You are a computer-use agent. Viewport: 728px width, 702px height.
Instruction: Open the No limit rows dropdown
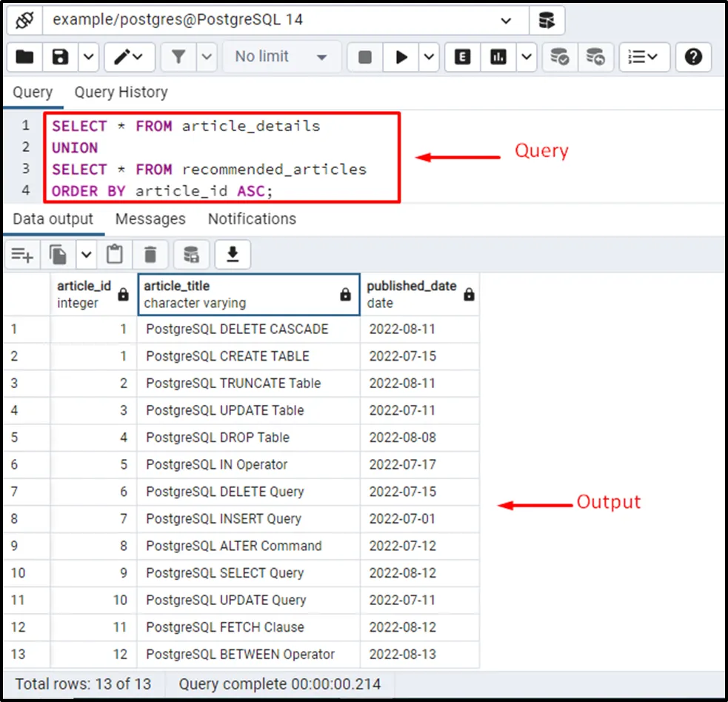tap(281, 57)
